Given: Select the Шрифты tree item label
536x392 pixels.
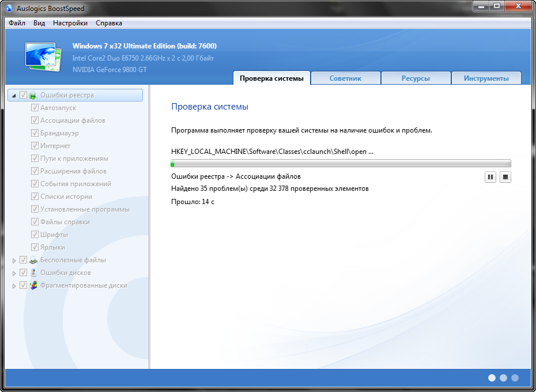Looking at the screenshot, I should (54, 234).
